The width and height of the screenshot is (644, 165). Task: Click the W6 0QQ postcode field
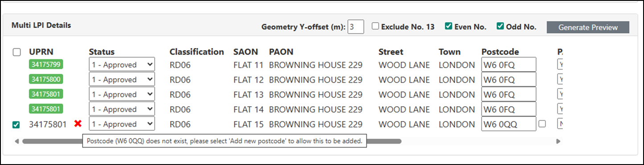(x=509, y=124)
